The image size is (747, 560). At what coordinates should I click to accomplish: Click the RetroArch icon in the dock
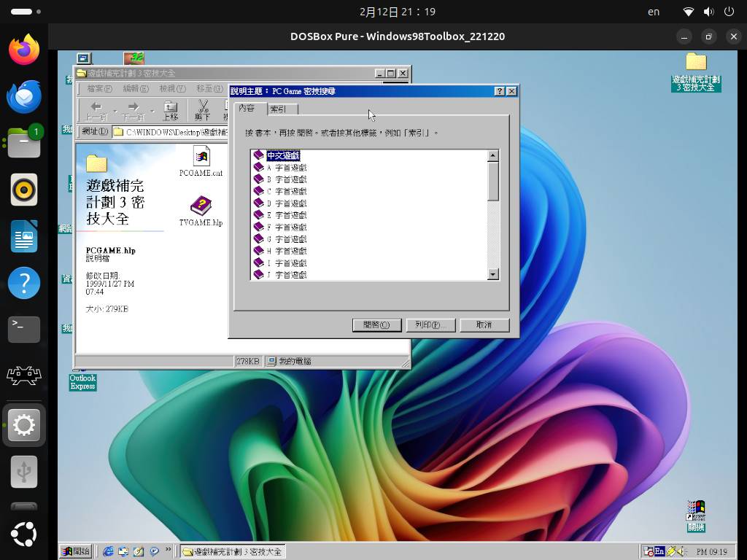point(24,376)
